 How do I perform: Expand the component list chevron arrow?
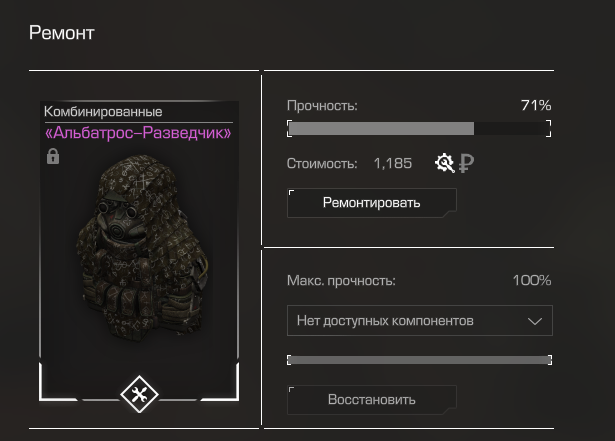click(x=535, y=321)
